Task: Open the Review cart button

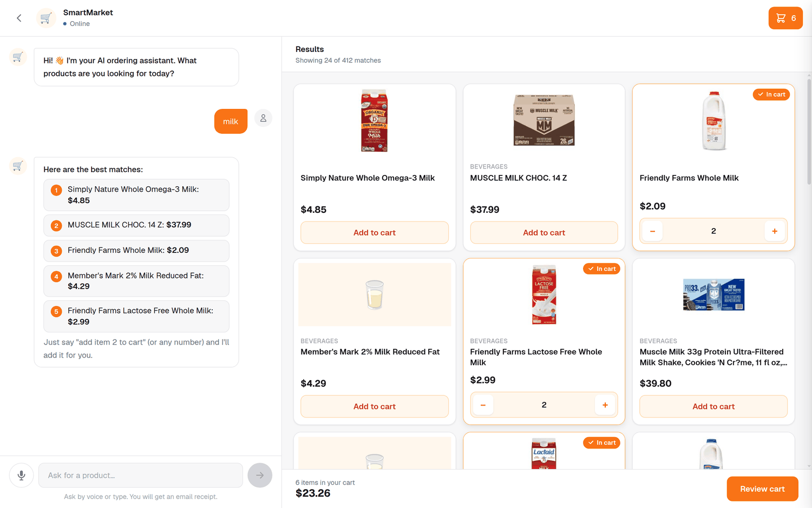Action: click(x=762, y=489)
